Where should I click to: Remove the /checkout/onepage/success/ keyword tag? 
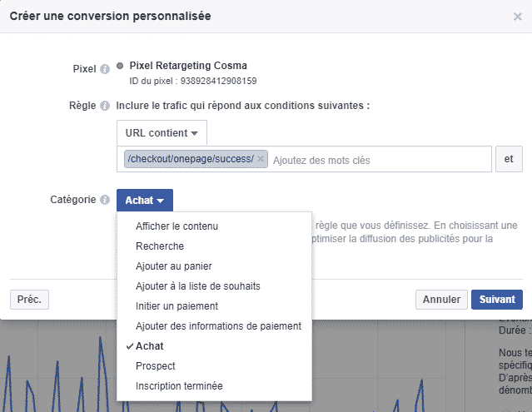(261, 159)
